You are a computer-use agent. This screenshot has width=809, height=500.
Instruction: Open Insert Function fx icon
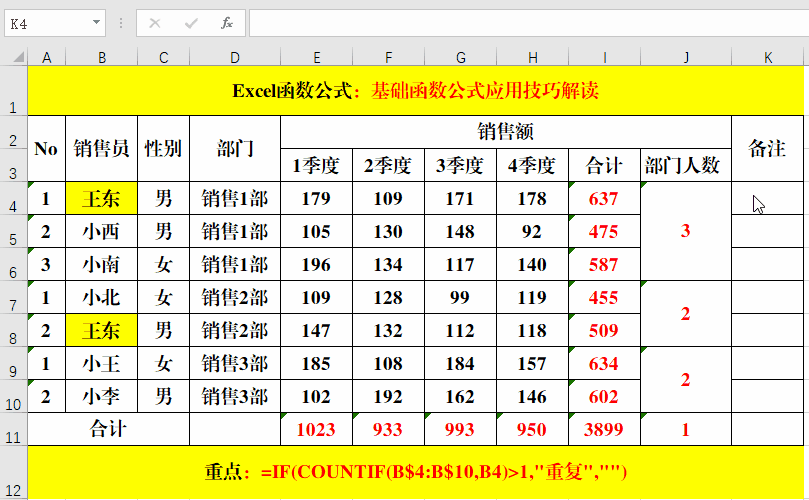(226, 23)
